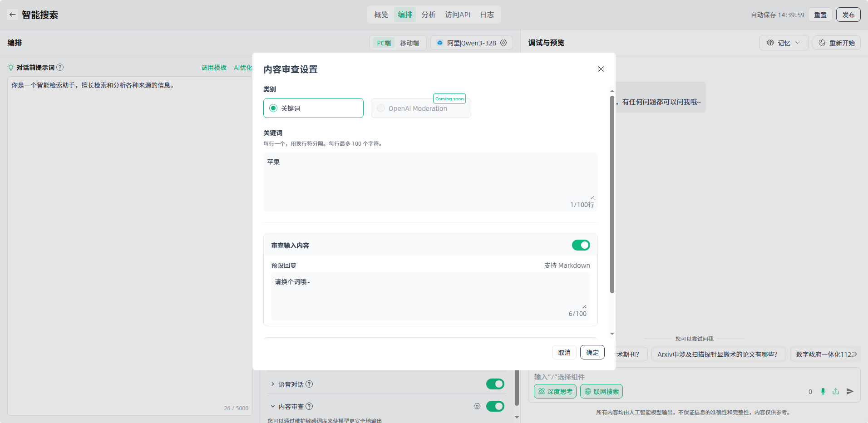Open model settings gear beside 阿里|Qwen3-32B
The image size is (868, 423).
(503, 43)
